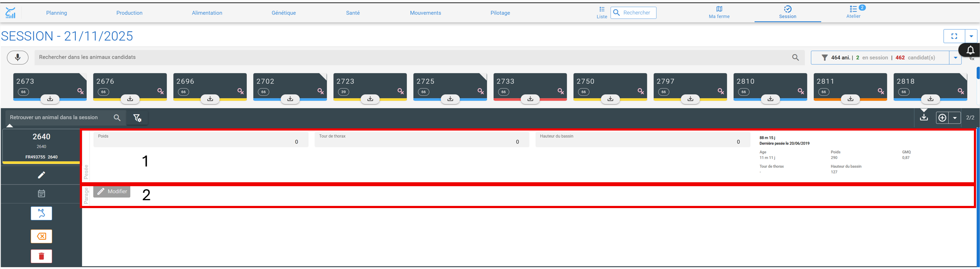980x269 pixels.
Task: Toggle fullscreen mode button
Action: (954, 36)
